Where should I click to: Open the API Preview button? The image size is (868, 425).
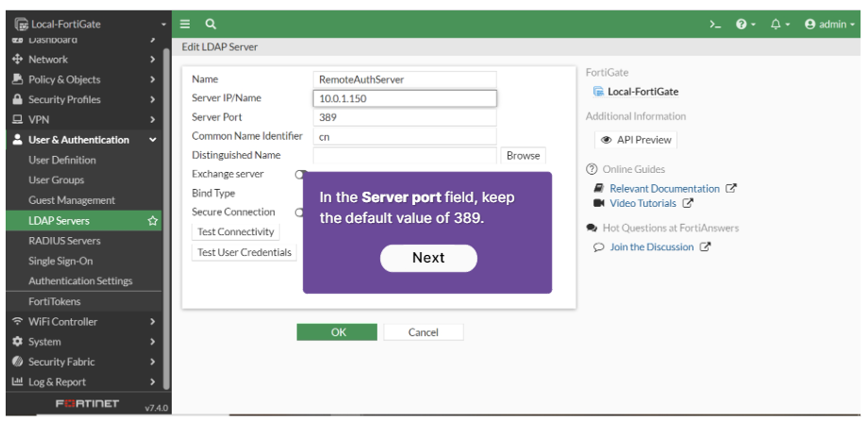[x=636, y=140]
